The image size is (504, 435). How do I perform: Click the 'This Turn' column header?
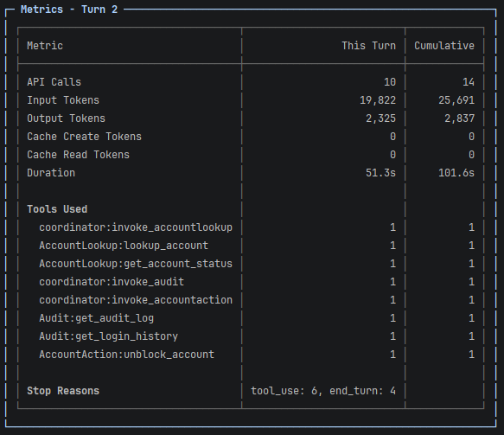[x=368, y=46]
